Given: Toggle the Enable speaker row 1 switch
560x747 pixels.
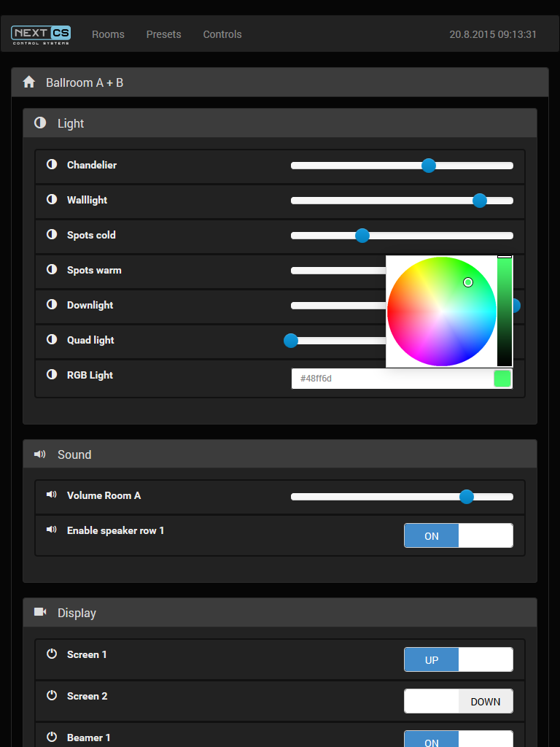Looking at the screenshot, I should 459,535.
